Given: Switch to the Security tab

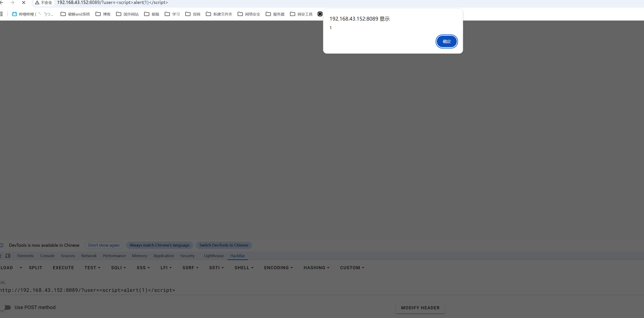Looking at the screenshot, I should (187, 255).
